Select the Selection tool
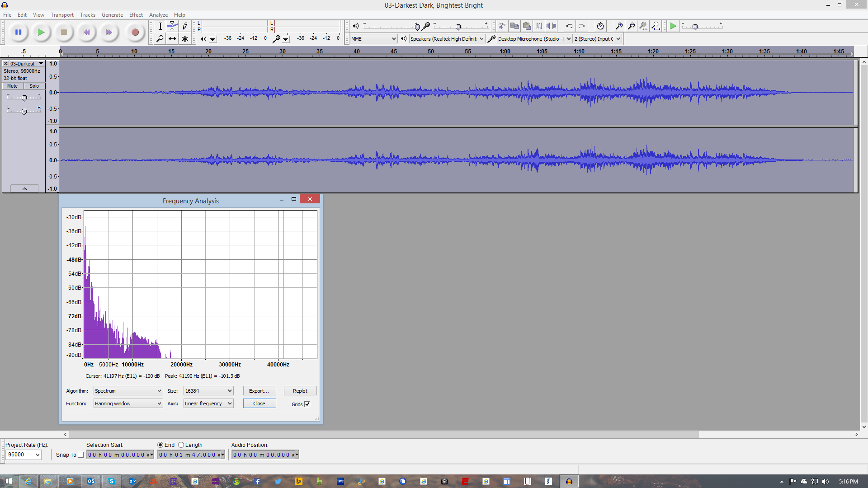 160,26
